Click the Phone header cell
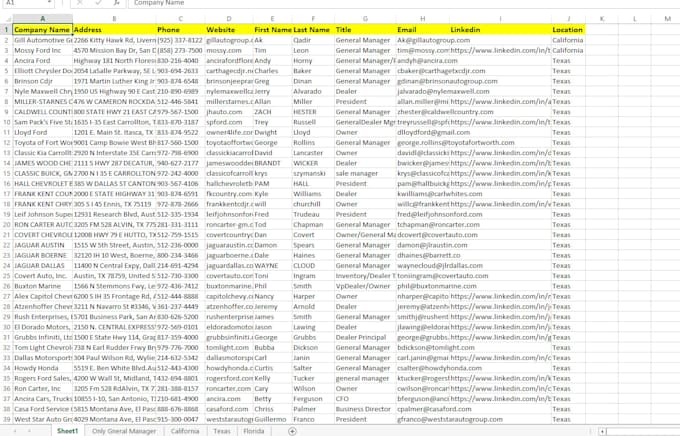The width and height of the screenshot is (680, 436). [x=180, y=30]
